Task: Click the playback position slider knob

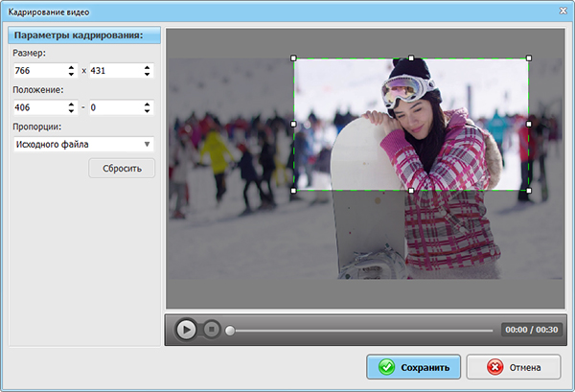Action: click(x=230, y=331)
